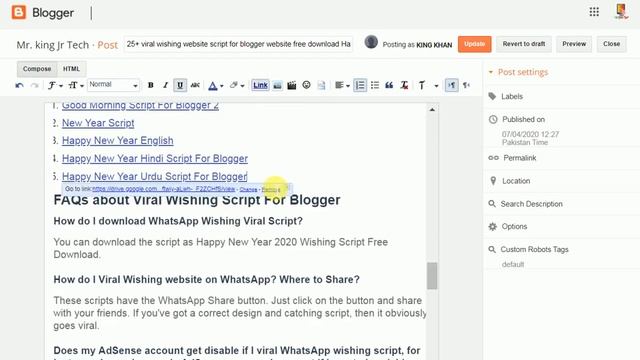640x360 pixels.
Task: Open the font size menu
Action: click(76, 85)
